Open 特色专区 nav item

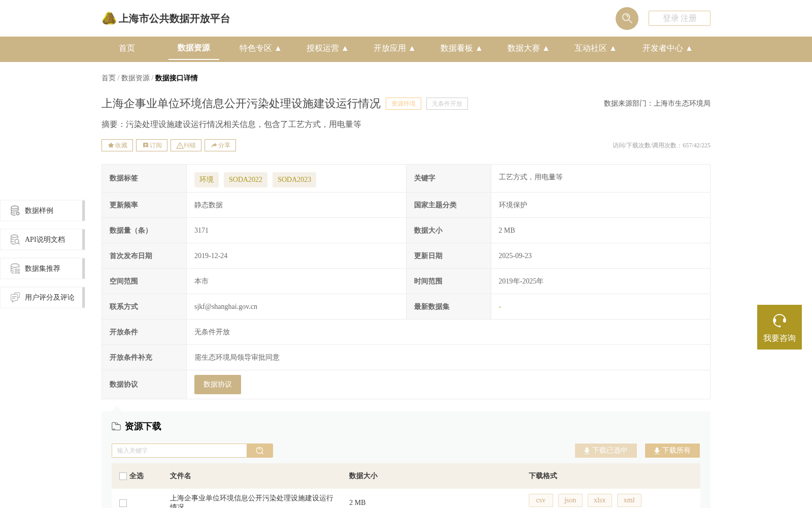(256, 48)
